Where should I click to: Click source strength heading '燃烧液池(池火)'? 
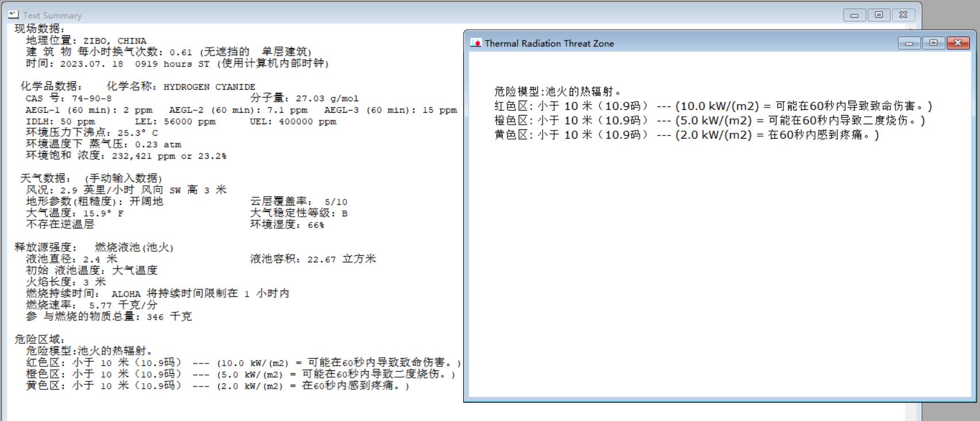[134, 248]
